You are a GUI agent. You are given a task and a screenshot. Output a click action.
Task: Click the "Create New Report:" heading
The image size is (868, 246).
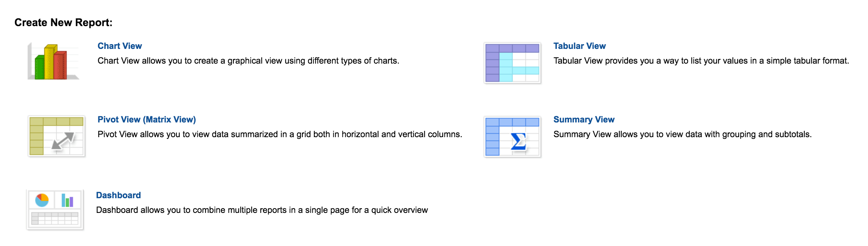[x=63, y=22]
